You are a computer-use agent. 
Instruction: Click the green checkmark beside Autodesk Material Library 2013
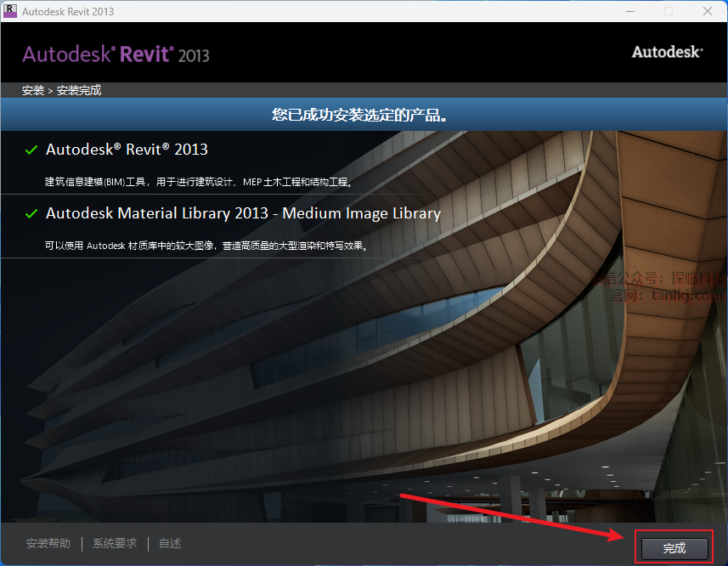(x=31, y=213)
